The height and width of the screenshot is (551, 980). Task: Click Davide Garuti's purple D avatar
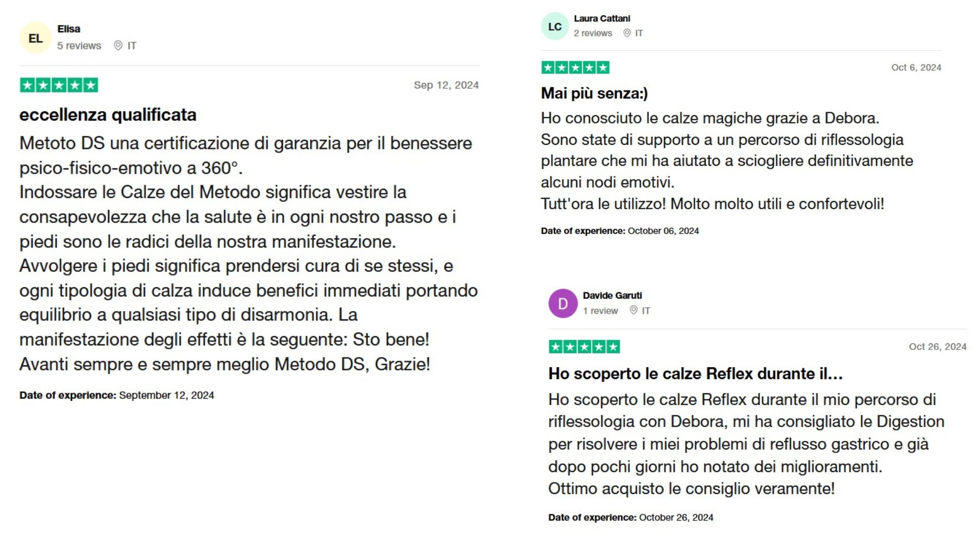(563, 304)
